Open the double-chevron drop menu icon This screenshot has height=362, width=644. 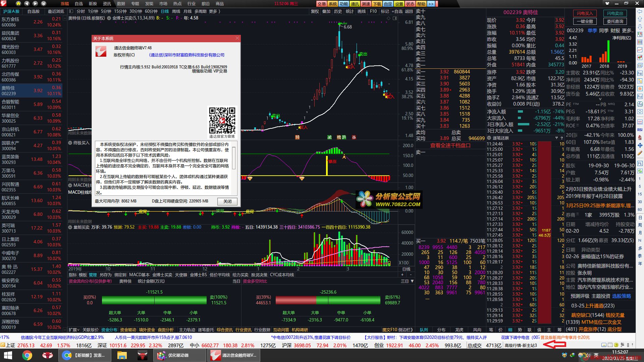[44, 4]
